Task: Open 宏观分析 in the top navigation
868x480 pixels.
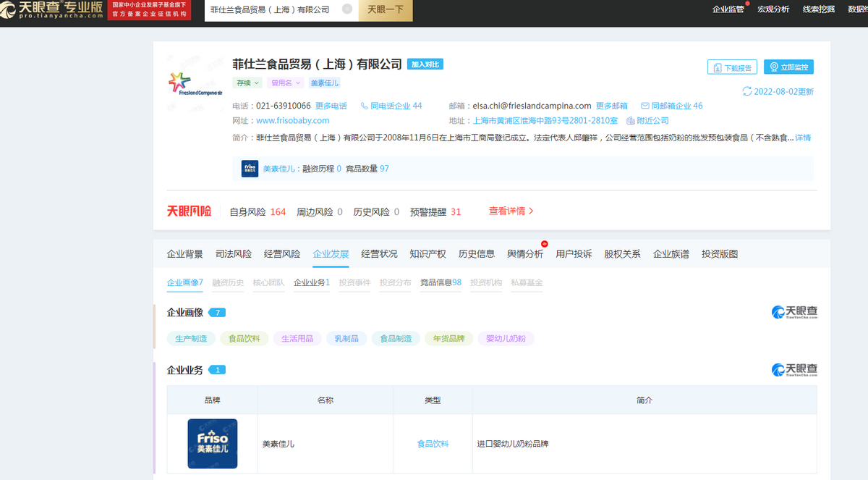Action: [x=773, y=9]
